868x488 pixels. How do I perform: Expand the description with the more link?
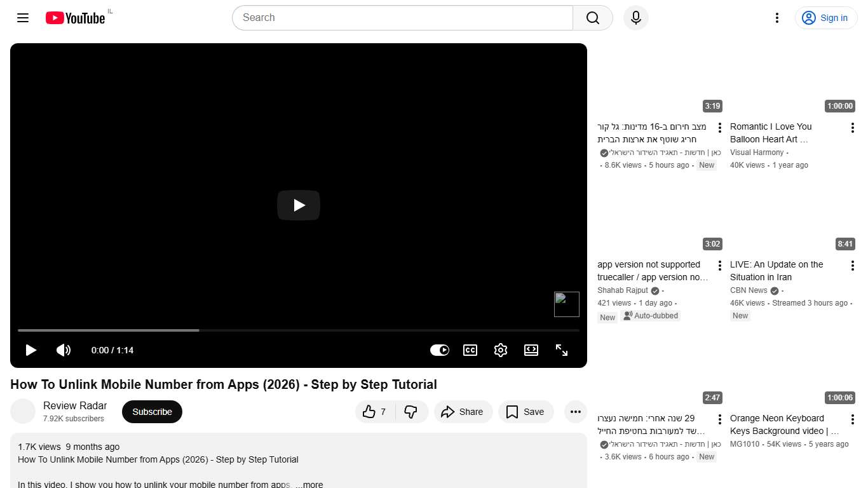click(311, 484)
